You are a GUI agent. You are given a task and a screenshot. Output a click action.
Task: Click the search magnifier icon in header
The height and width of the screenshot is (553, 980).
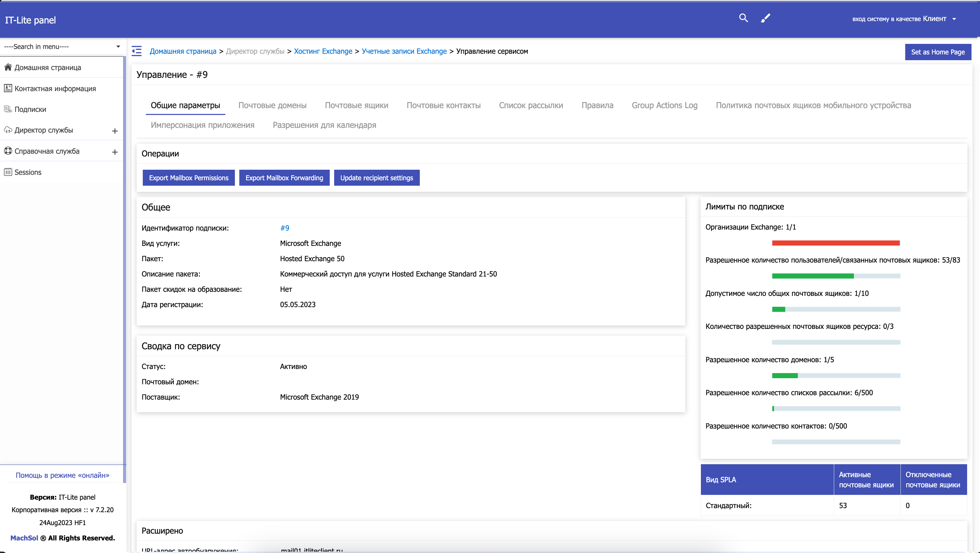pos(743,18)
